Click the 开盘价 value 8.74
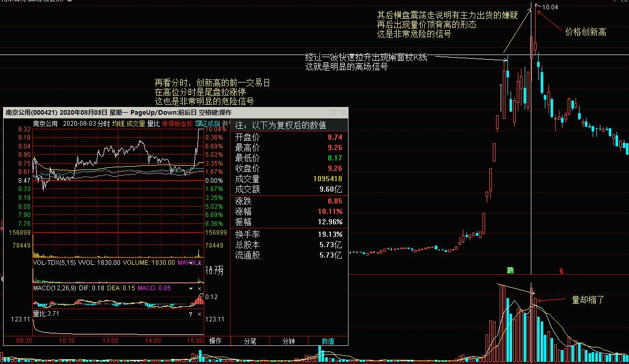 pos(335,137)
